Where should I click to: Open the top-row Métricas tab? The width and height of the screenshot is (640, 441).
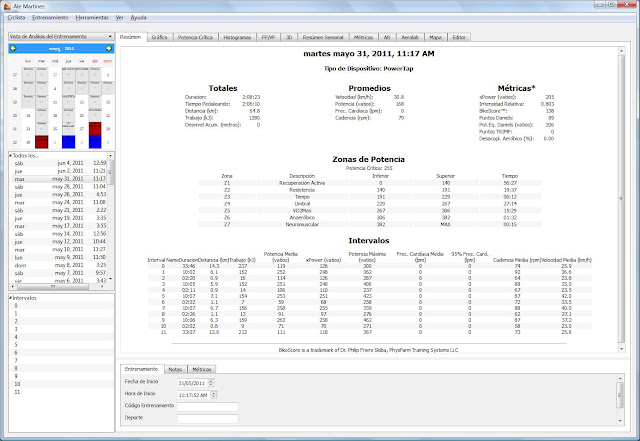(x=363, y=37)
